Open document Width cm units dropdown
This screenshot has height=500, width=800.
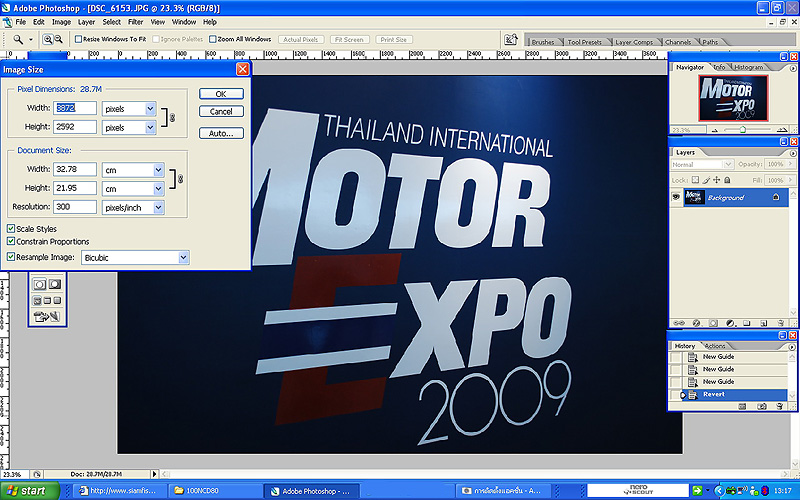coord(158,170)
